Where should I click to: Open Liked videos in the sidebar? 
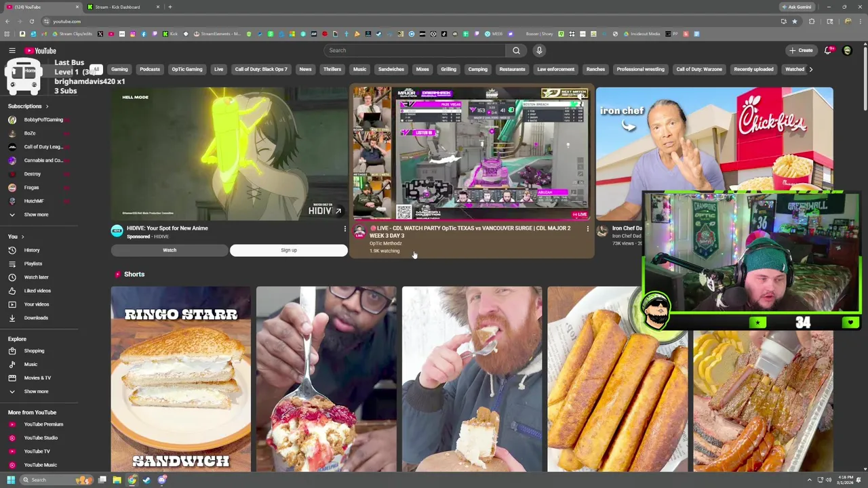click(x=37, y=291)
